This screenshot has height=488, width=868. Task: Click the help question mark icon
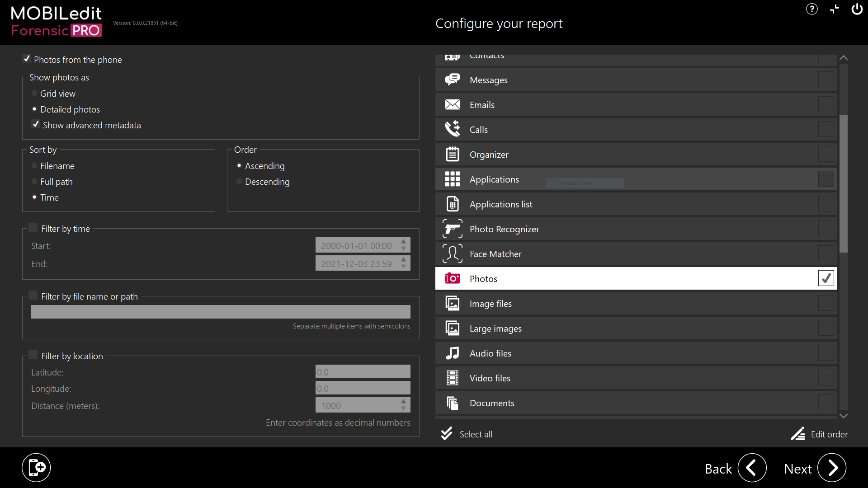pos(811,9)
